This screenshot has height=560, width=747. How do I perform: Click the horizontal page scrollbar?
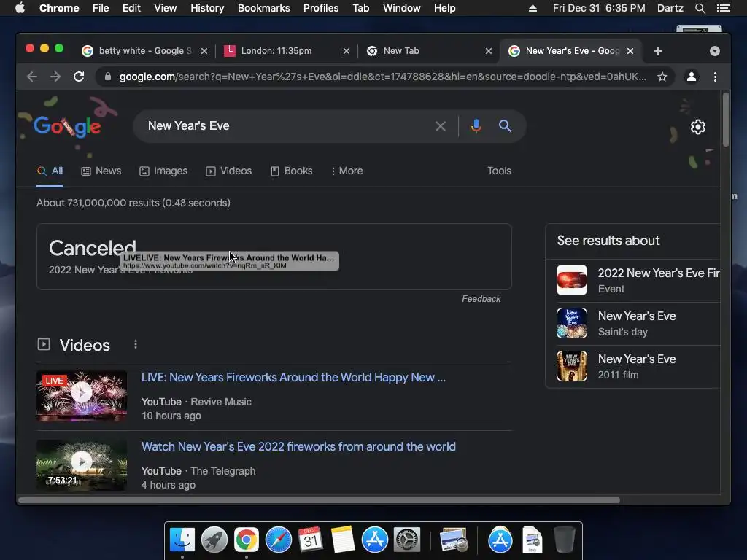319,500
